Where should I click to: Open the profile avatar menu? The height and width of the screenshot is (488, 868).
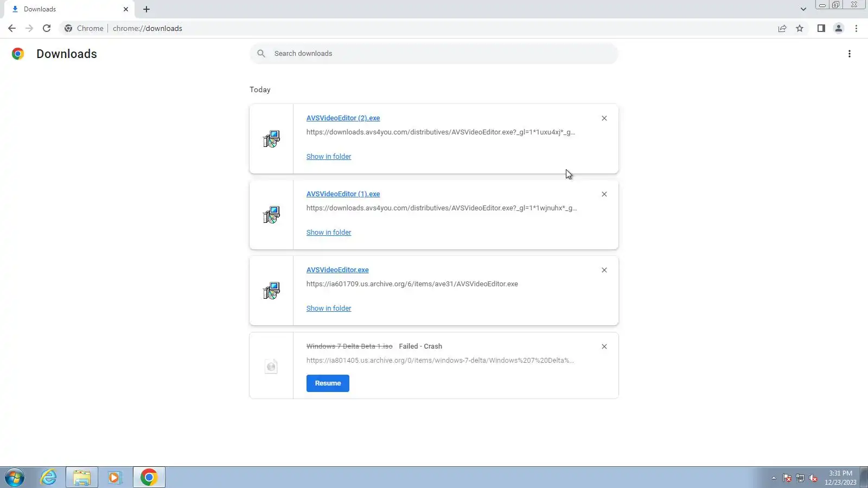tap(839, 28)
